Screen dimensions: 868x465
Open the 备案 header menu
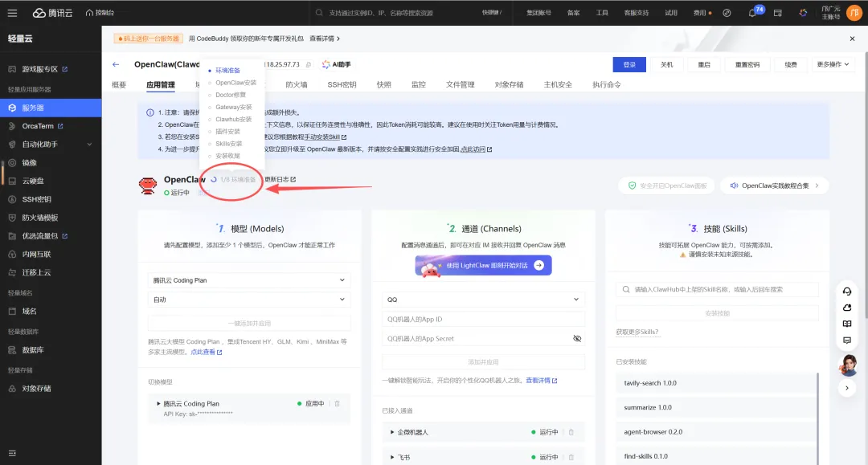pyautogui.click(x=574, y=13)
